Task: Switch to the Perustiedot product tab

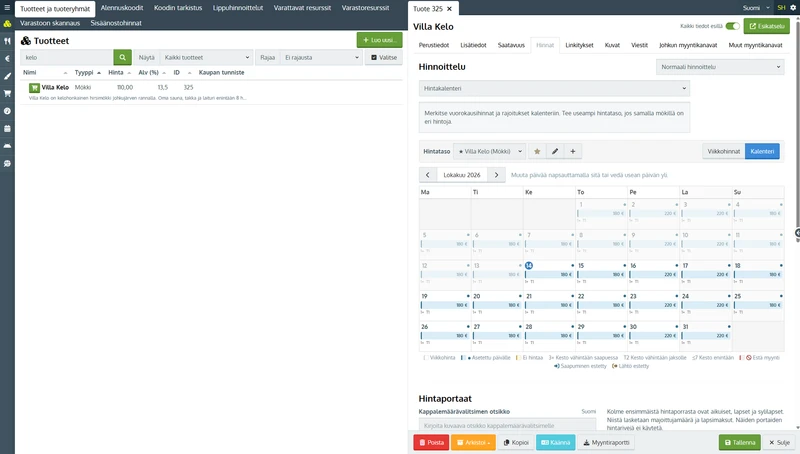Action: click(x=434, y=45)
